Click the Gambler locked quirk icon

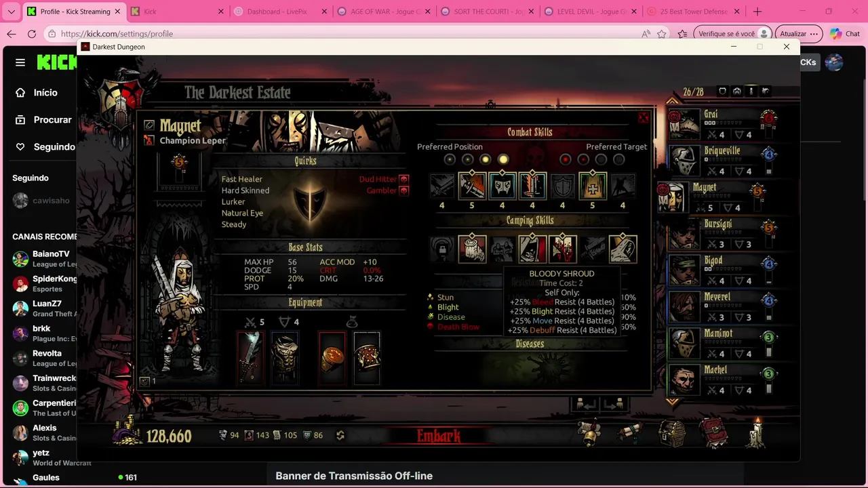point(404,190)
